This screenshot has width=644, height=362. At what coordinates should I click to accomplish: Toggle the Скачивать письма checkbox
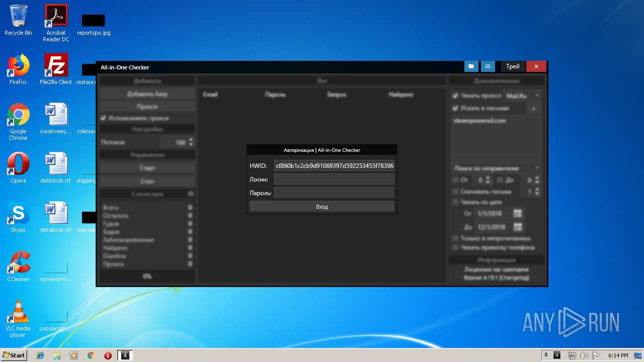455,192
